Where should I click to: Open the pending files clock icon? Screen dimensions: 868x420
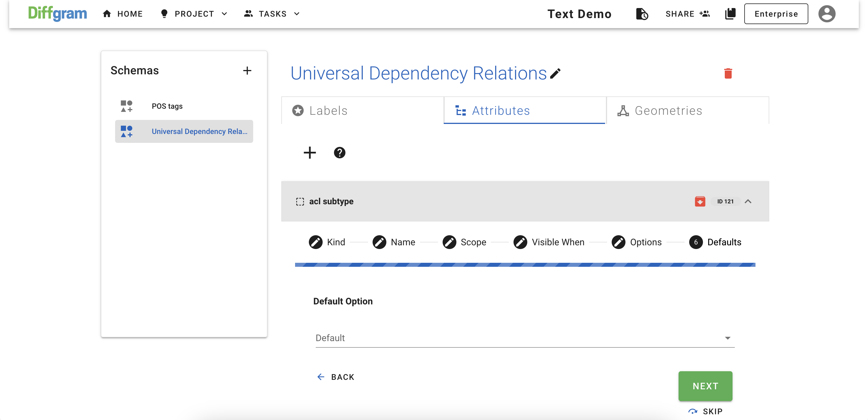pyautogui.click(x=642, y=14)
